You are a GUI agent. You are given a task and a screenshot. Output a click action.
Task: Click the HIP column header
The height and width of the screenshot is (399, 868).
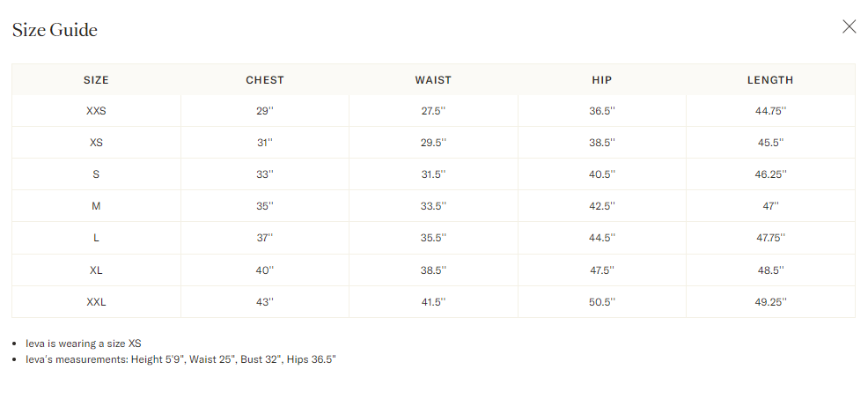(x=602, y=80)
